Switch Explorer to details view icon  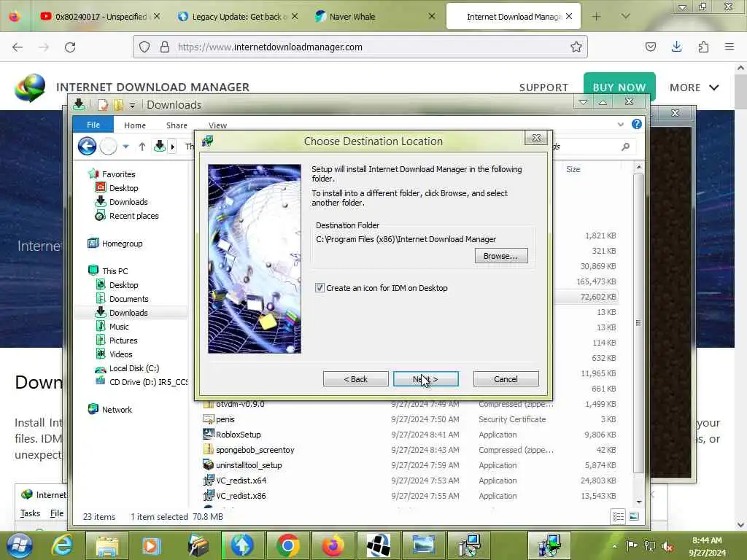(618, 516)
